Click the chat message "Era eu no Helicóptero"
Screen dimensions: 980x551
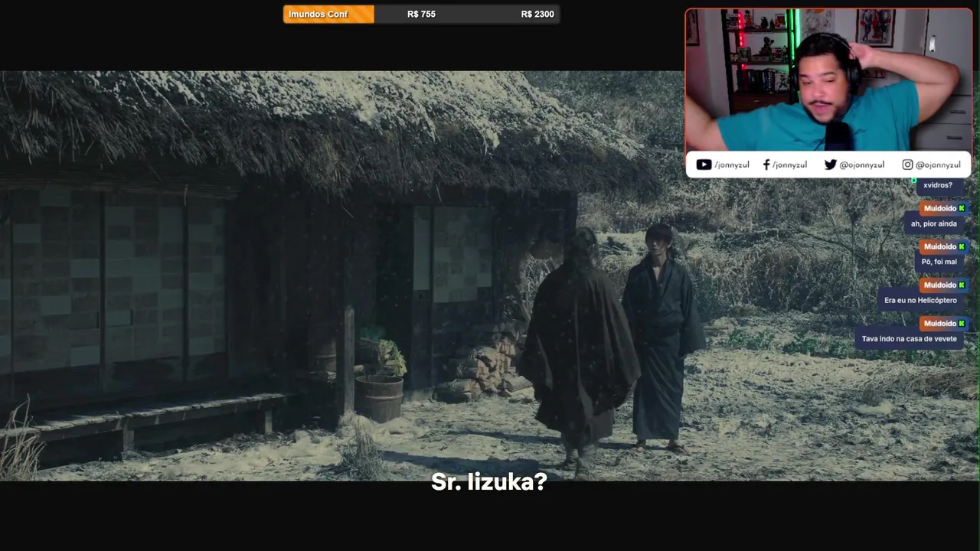pyautogui.click(x=921, y=300)
